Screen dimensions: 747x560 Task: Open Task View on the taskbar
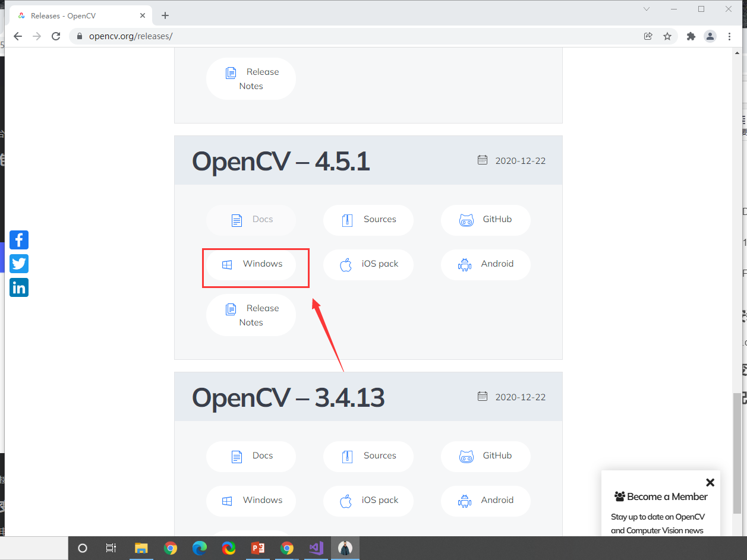click(111, 548)
